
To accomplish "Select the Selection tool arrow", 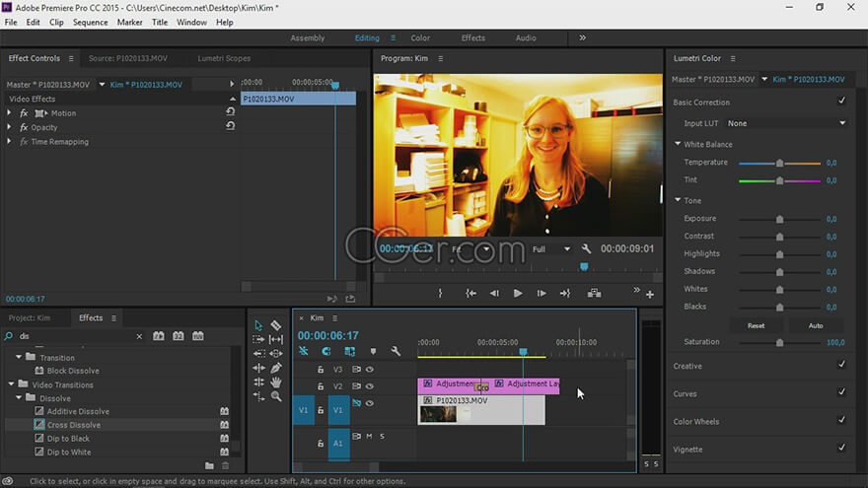I will click(258, 325).
